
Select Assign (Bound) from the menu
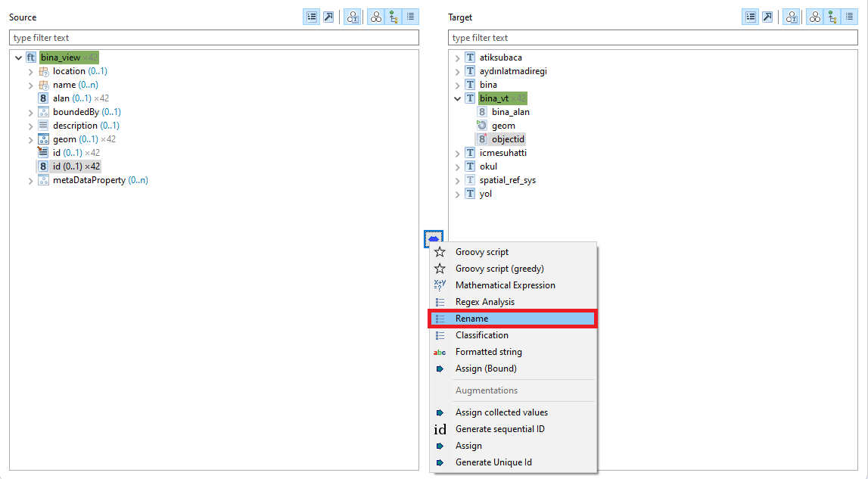click(512, 369)
